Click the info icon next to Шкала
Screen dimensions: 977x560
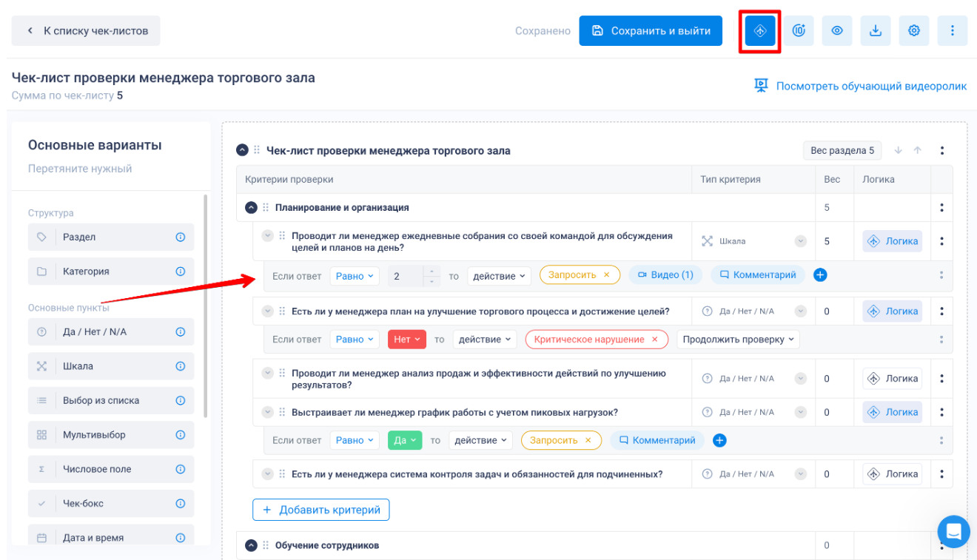(180, 366)
